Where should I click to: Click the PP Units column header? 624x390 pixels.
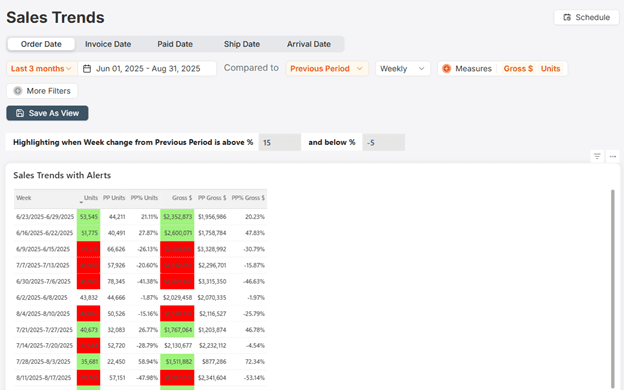(114, 198)
